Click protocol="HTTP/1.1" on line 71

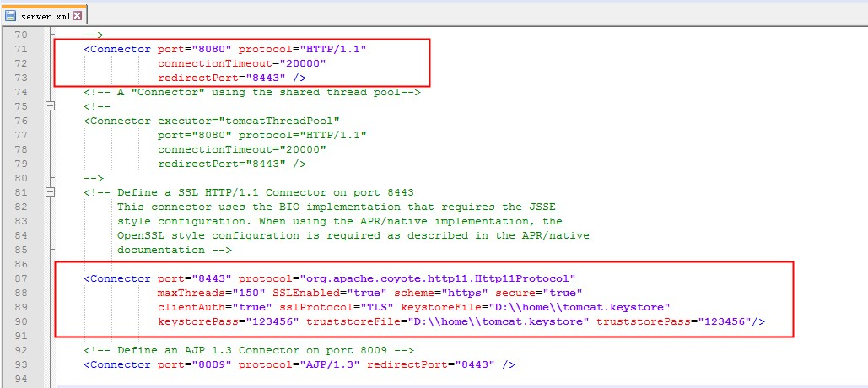click(x=302, y=49)
